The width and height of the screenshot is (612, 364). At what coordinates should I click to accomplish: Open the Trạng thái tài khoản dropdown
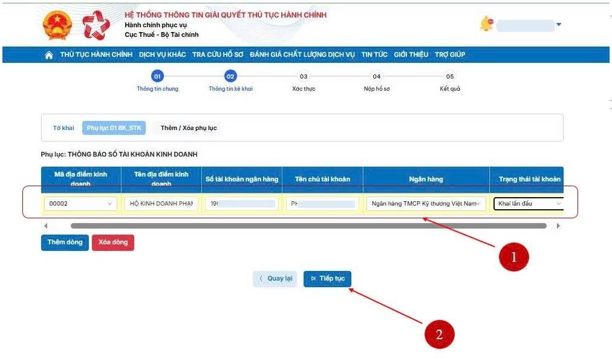click(529, 204)
